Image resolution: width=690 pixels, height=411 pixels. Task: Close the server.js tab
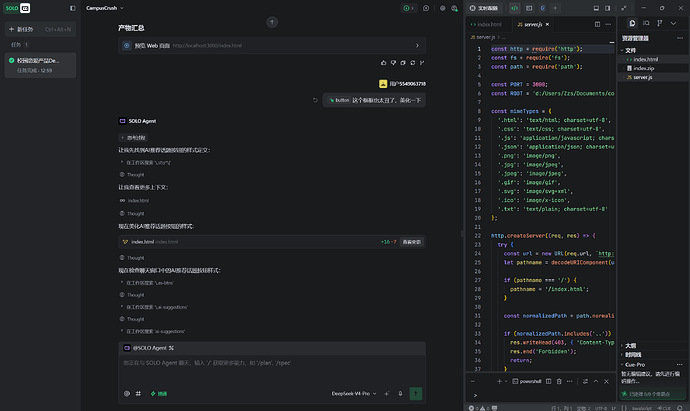point(547,24)
